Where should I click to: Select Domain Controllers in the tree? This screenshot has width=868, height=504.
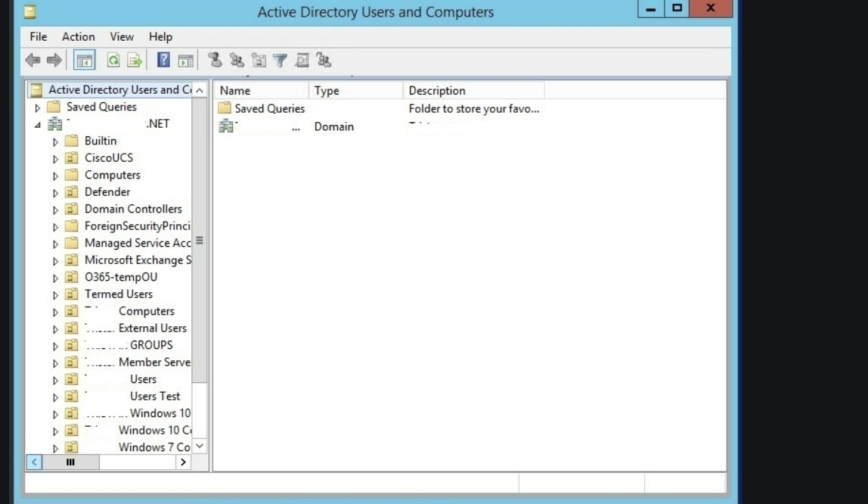click(133, 209)
